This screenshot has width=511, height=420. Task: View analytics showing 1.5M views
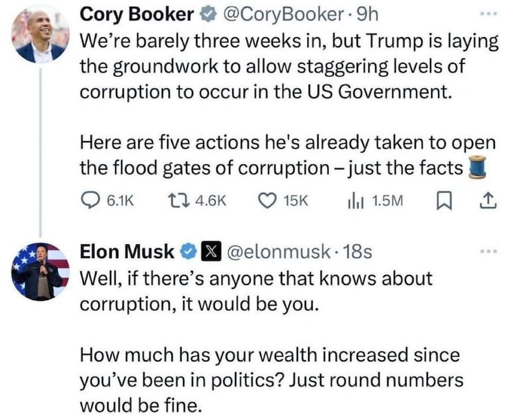point(375,201)
